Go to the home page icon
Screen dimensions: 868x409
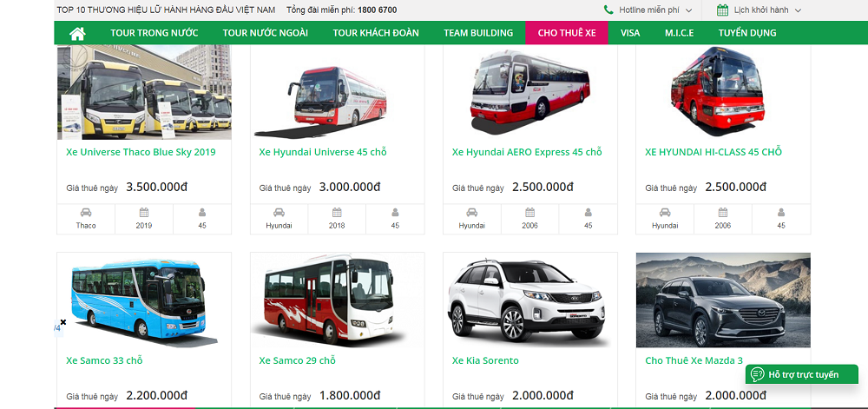click(77, 33)
